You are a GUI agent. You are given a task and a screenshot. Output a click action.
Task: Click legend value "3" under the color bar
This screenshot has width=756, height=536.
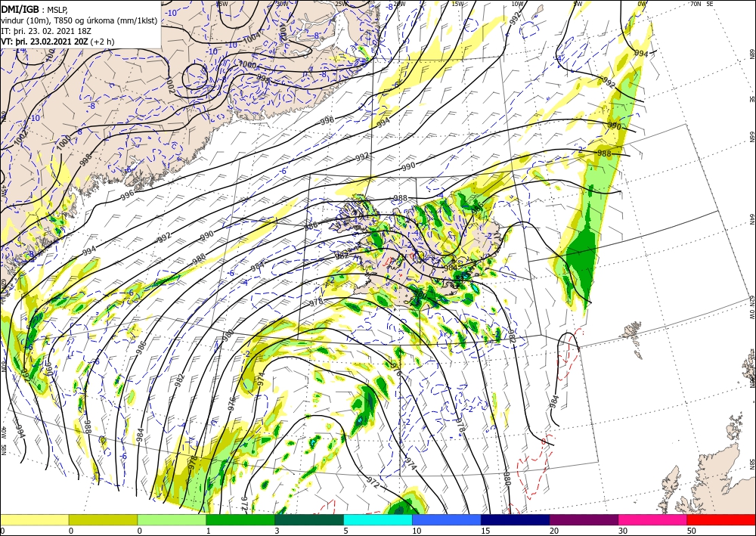click(277, 531)
